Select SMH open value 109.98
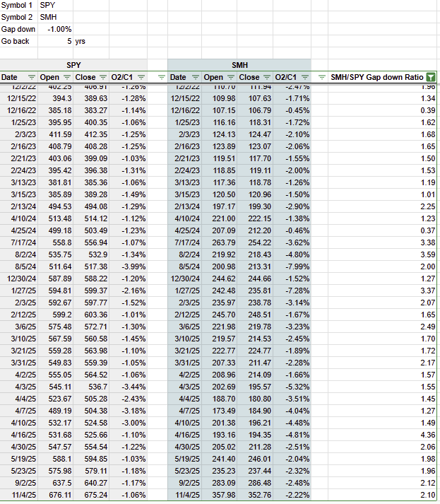 (x=220, y=98)
